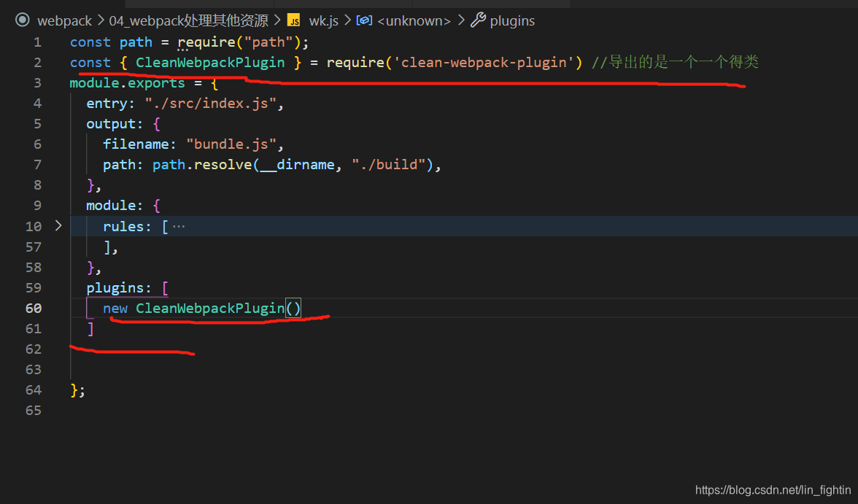Click the "bundle.js" filename string
This screenshot has height=504, width=858.
click(x=231, y=144)
